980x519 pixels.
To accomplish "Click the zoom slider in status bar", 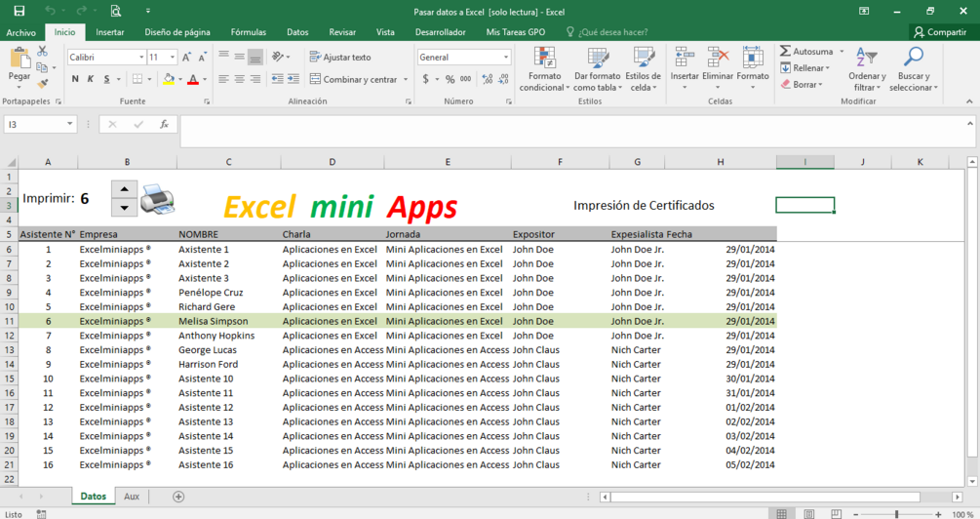I will click(896, 514).
